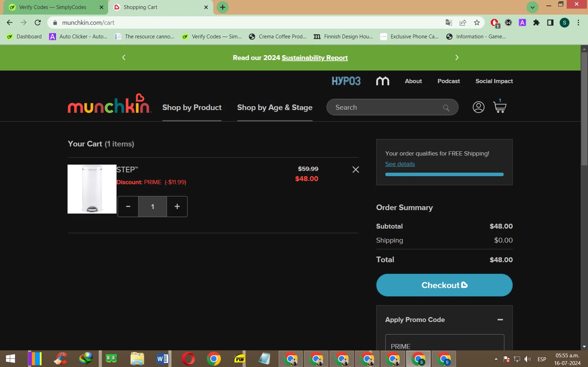The height and width of the screenshot is (367, 588).
Task: Increase quantity with the plus button
Action: [177, 206]
